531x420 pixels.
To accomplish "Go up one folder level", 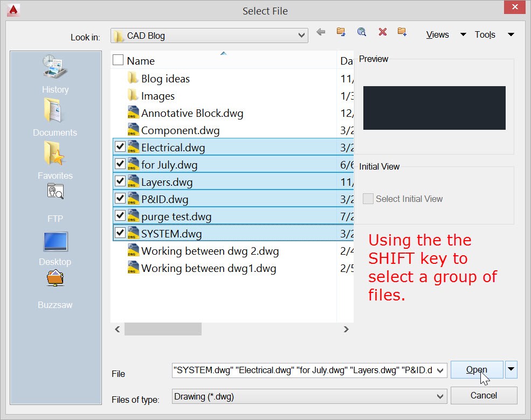I will pyautogui.click(x=341, y=32).
